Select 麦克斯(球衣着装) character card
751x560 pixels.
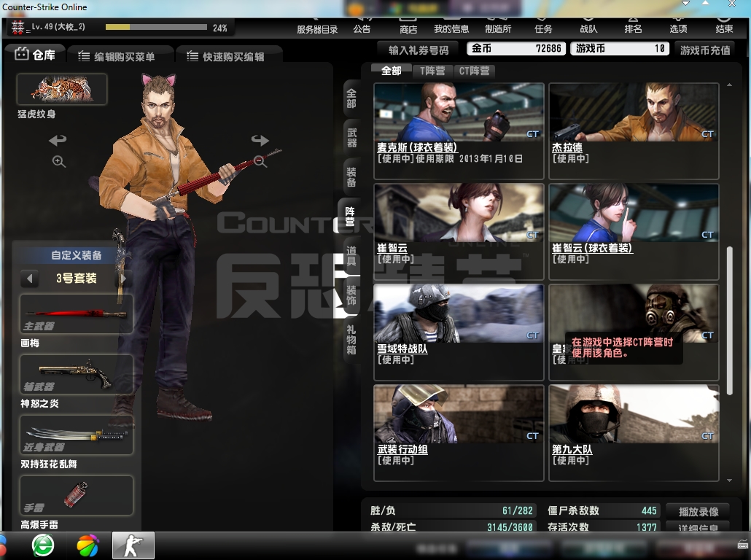tap(459, 131)
